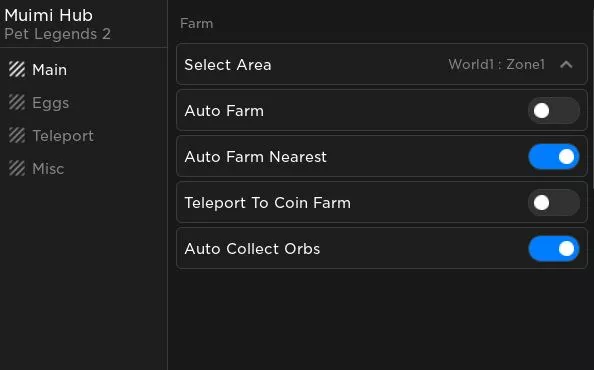Click the Select Area dropdown row
The width and height of the screenshot is (594, 370).
pyautogui.click(x=382, y=64)
